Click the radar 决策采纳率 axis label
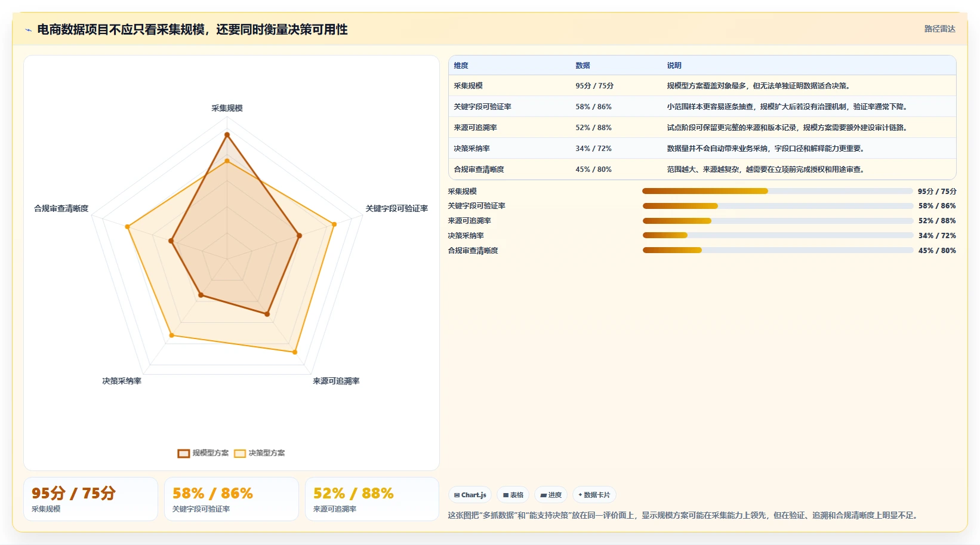 pos(122,381)
